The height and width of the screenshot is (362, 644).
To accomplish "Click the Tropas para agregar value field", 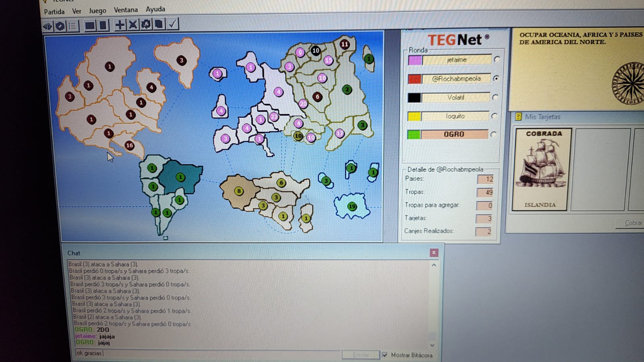I will pos(484,205).
